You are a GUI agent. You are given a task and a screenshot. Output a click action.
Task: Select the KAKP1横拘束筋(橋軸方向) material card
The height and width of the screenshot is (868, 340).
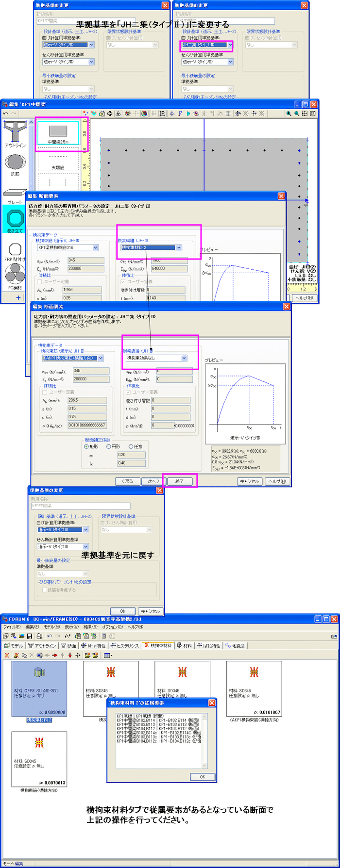tap(255, 692)
